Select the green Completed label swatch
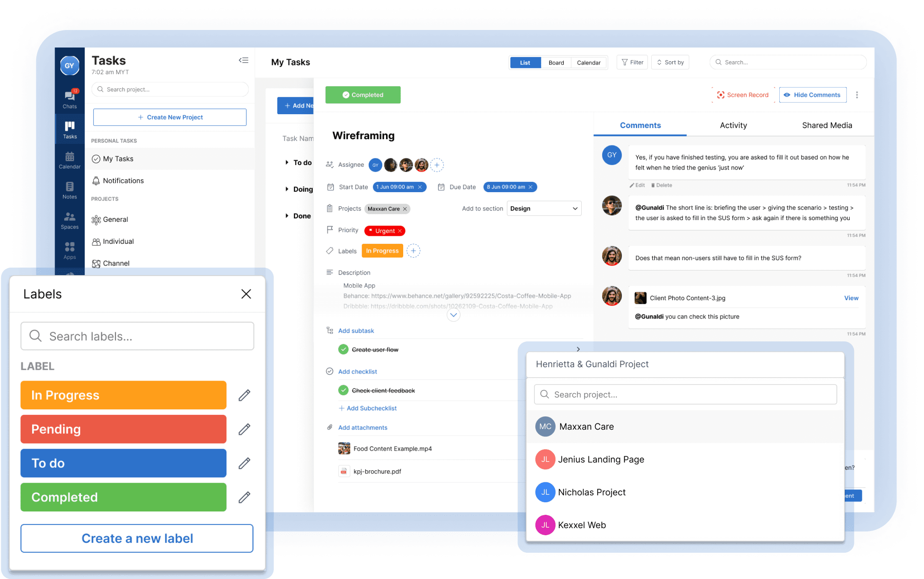This screenshot has height=579, width=924. coord(123,497)
